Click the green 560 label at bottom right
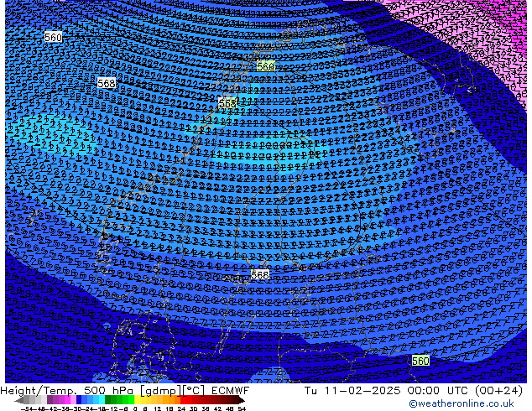 click(420, 361)
